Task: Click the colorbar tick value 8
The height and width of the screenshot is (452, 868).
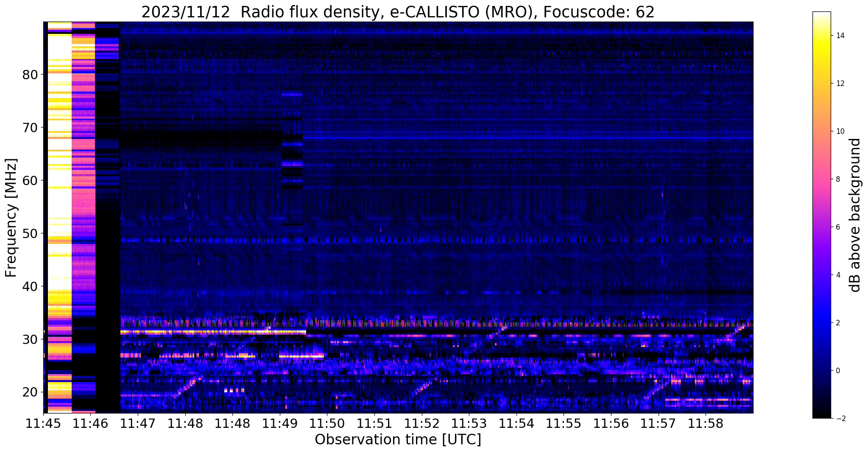Action: point(837,179)
